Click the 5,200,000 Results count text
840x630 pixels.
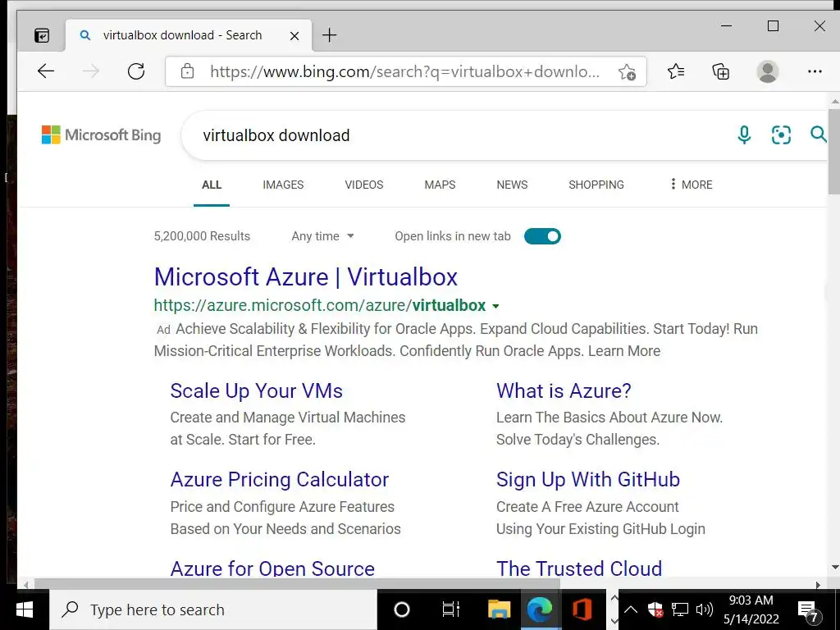click(202, 236)
